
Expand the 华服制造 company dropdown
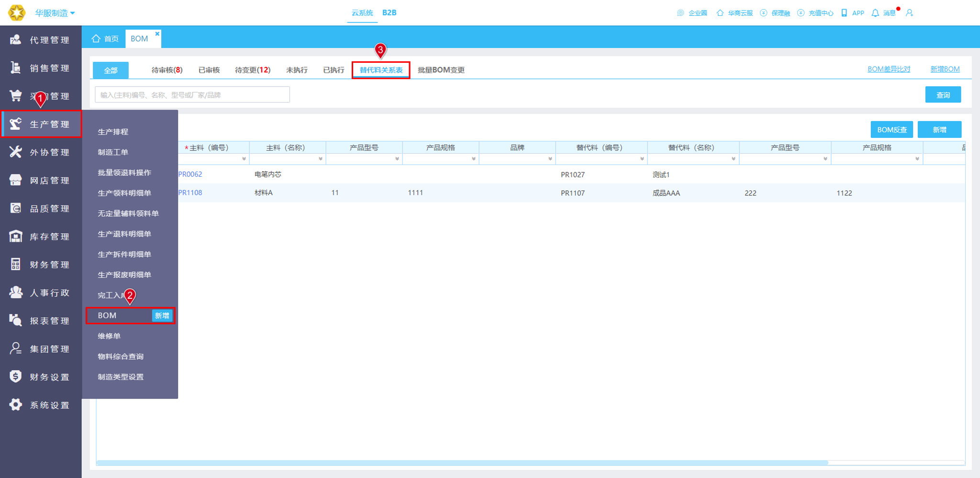pos(55,13)
